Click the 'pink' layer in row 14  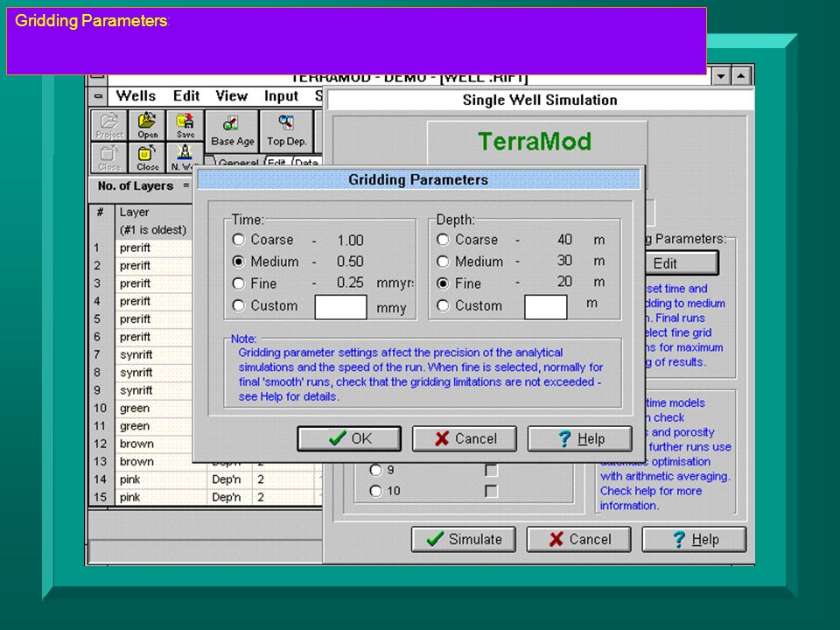coord(161,479)
